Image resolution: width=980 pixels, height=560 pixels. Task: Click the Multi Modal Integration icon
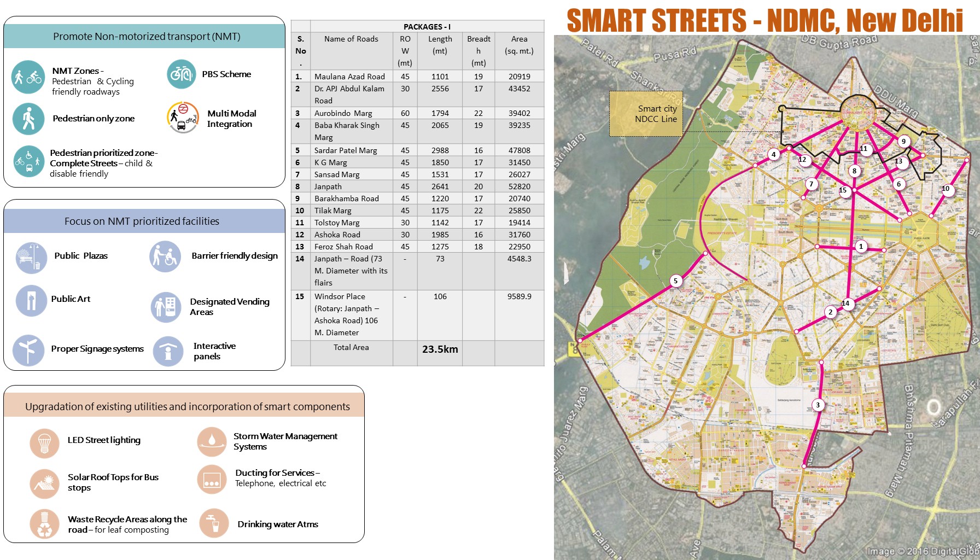[183, 118]
